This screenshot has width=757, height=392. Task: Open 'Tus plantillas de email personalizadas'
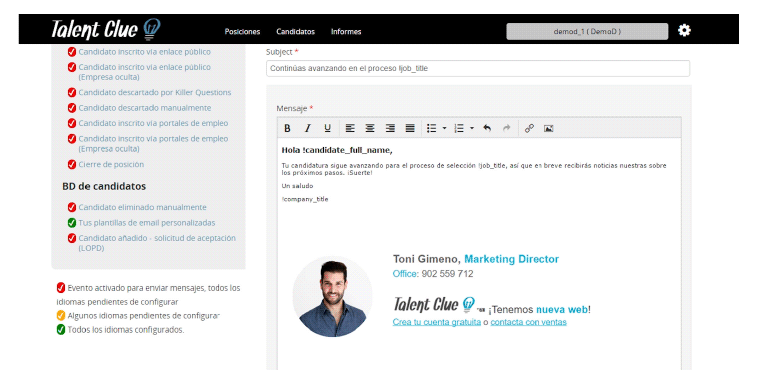(x=147, y=223)
